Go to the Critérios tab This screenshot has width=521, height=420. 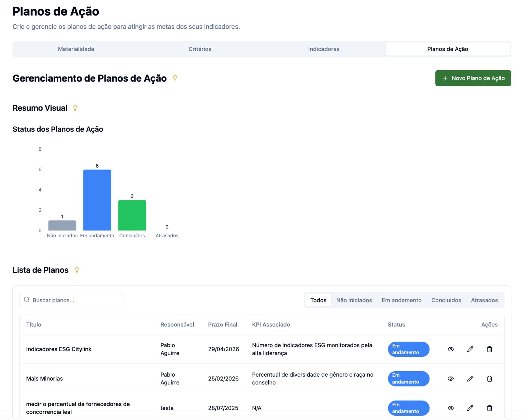pyautogui.click(x=200, y=49)
